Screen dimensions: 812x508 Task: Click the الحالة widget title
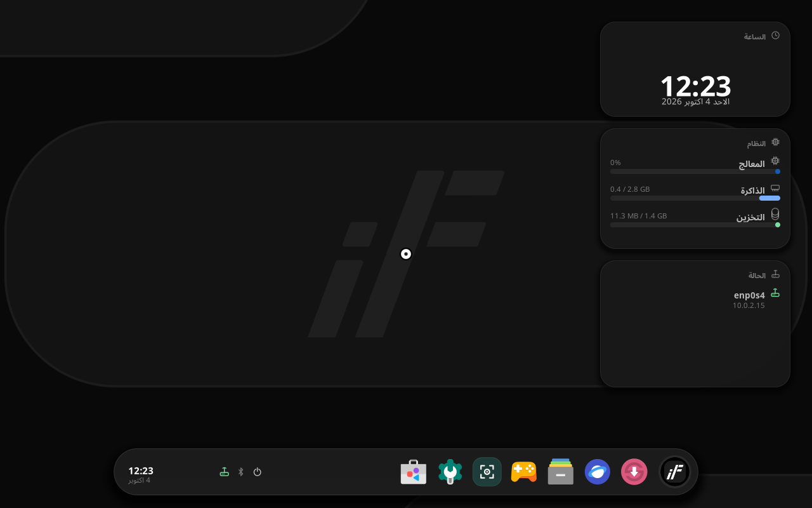(x=757, y=276)
